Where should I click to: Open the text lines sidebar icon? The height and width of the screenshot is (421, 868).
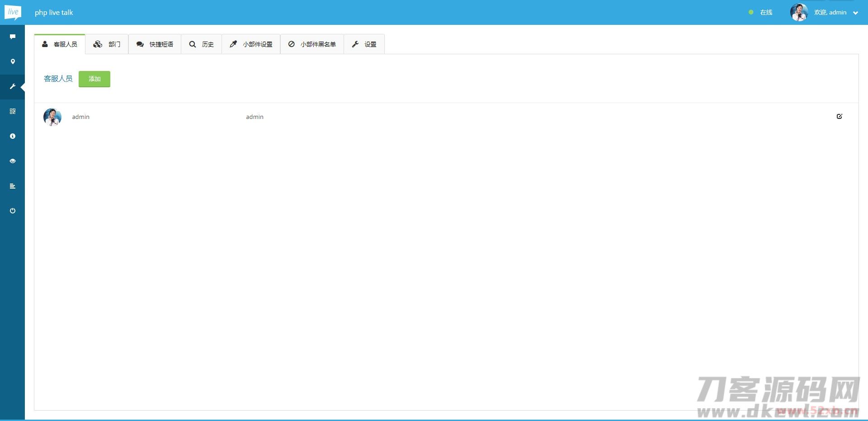click(x=13, y=186)
